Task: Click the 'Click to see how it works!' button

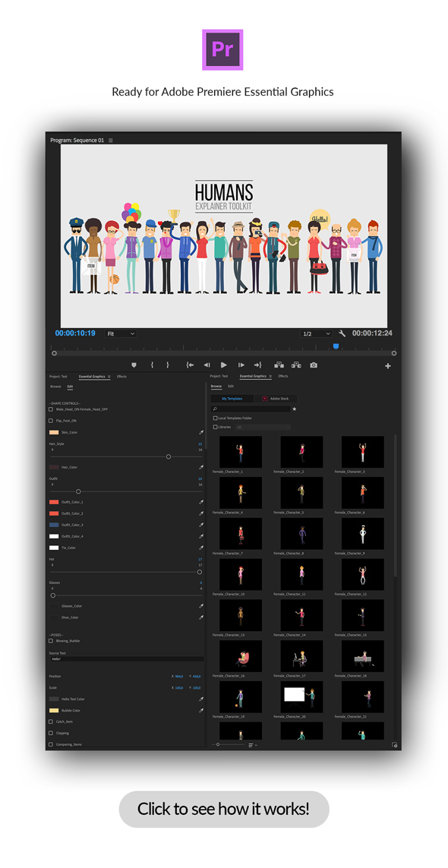Action: (224, 809)
